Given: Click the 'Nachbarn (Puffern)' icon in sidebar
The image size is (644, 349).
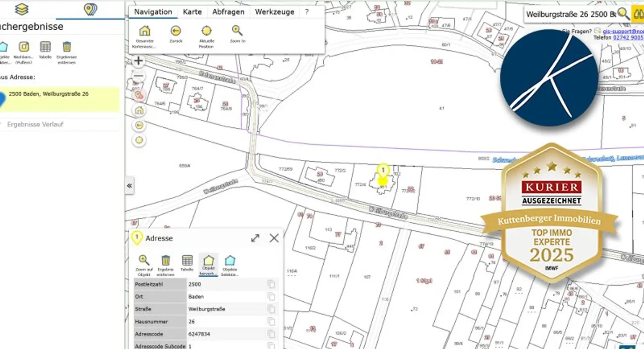Looking at the screenshot, I should pyautogui.click(x=24, y=47).
